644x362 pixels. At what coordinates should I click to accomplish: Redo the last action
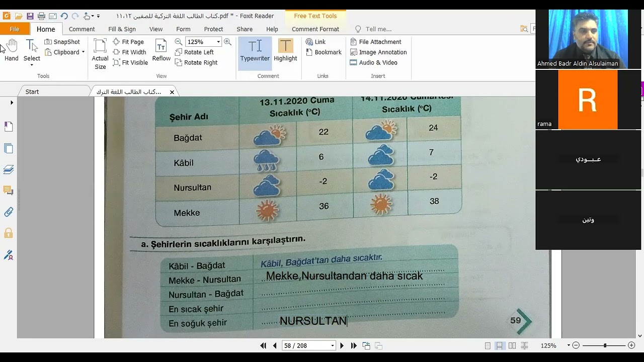75,16
